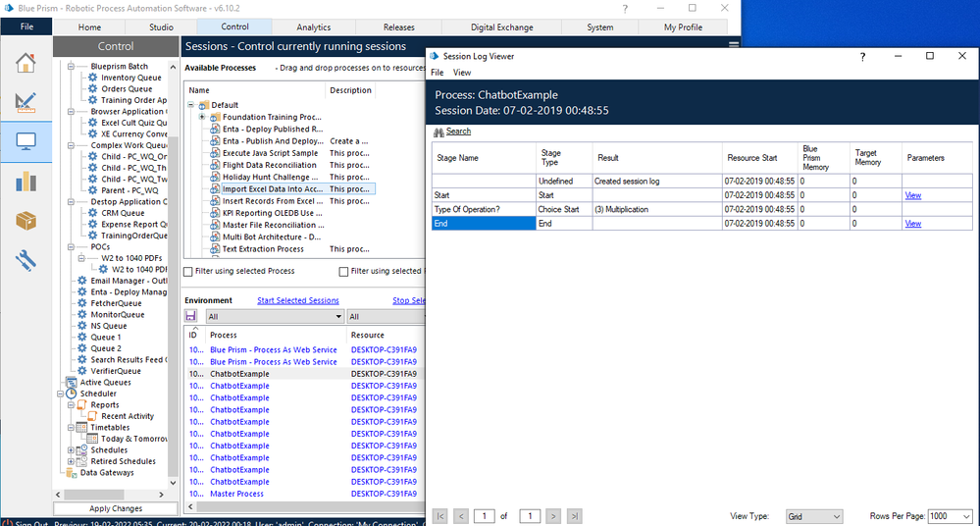Go to previous page in Log Viewer
Viewport: 980px width, 526px height.
(x=461, y=516)
